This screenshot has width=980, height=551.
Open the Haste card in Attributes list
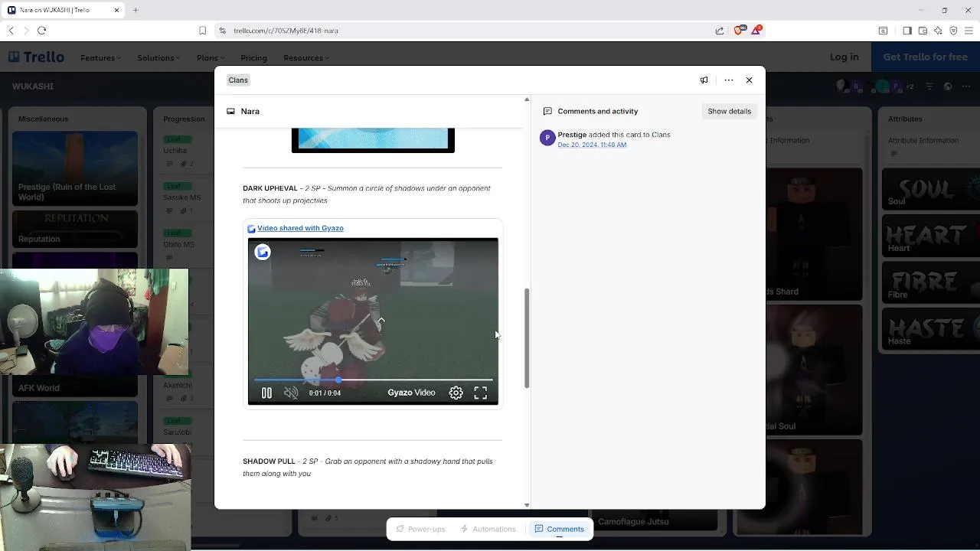[930, 328]
